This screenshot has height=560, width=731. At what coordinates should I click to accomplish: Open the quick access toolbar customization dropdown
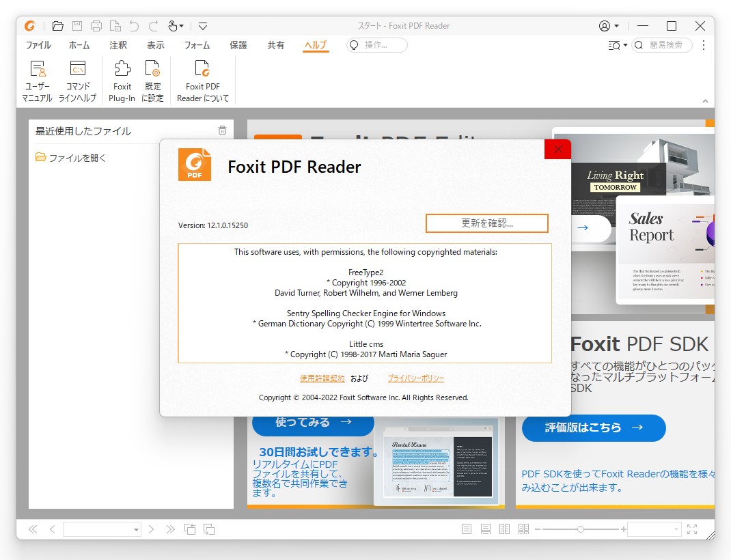(202, 25)
